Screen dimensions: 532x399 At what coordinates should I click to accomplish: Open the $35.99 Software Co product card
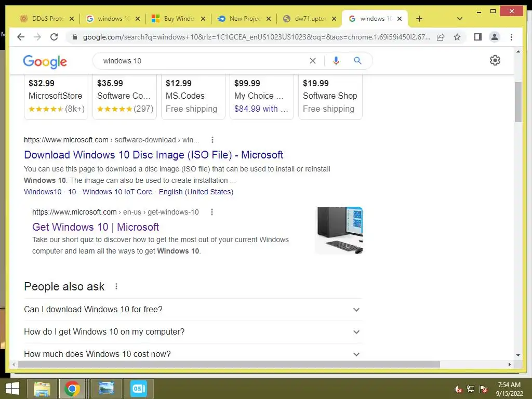pos(125,97)
